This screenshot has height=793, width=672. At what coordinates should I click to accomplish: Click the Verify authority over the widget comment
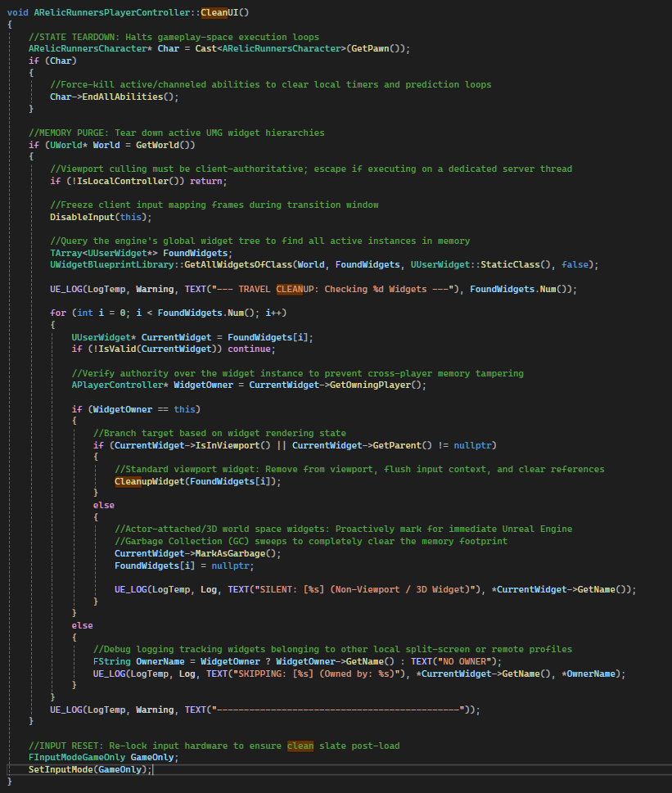tap(297, 373)
